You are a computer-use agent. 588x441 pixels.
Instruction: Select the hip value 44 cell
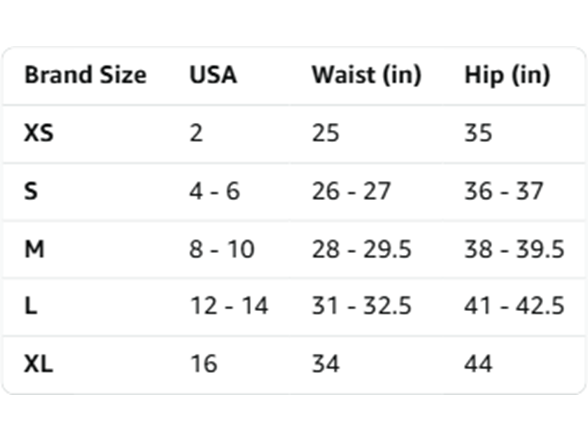(x=478, y=364)
